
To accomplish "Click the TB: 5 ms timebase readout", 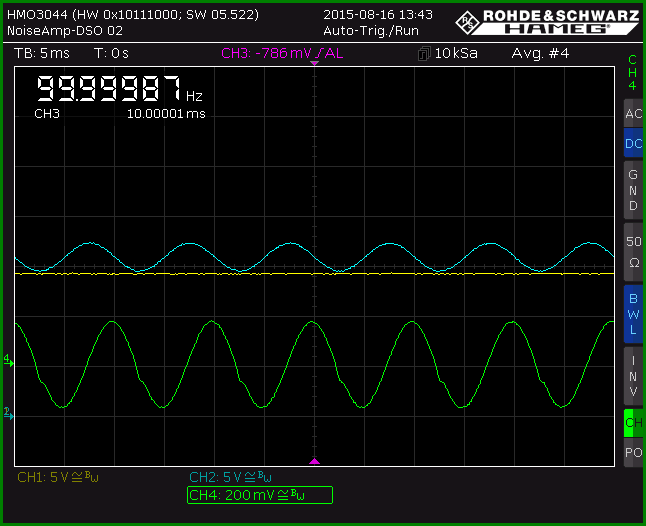I will pyautogui.click(x=42, y=53).
